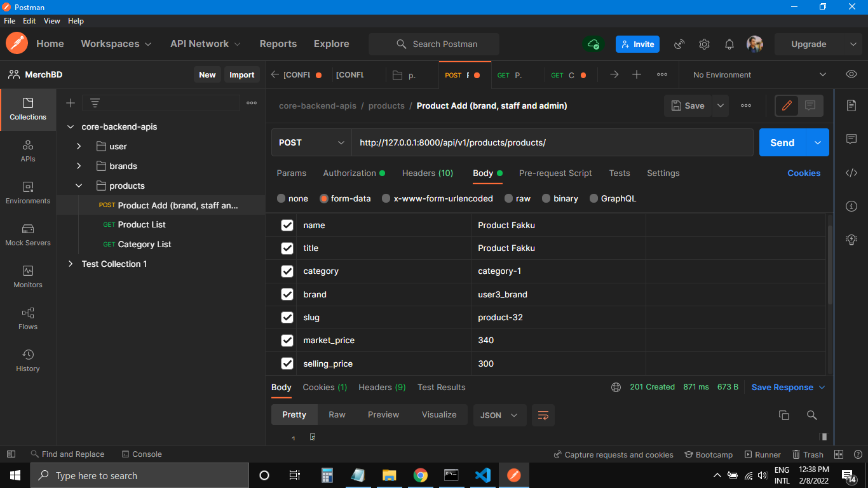This screenshot has width=868, height=488.
Task: Open the APIs sidebar panel
Action: (28, 151)
